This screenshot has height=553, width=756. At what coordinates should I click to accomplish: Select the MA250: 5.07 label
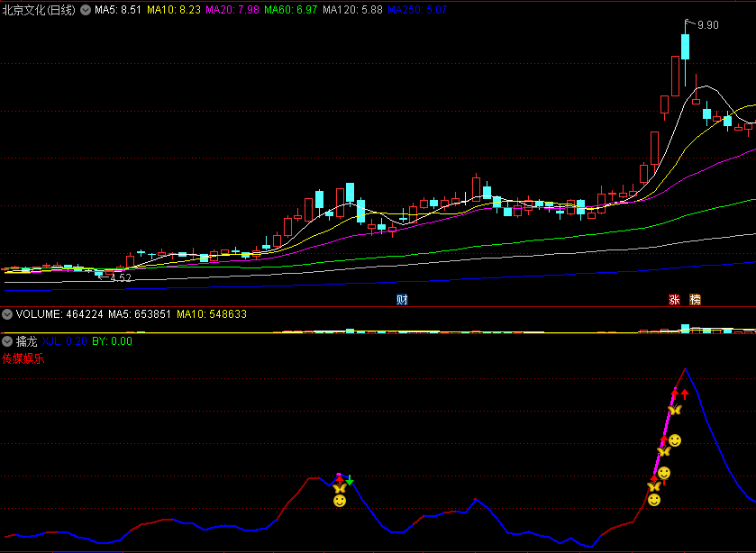pyautogui.click(x=417, y=10)
